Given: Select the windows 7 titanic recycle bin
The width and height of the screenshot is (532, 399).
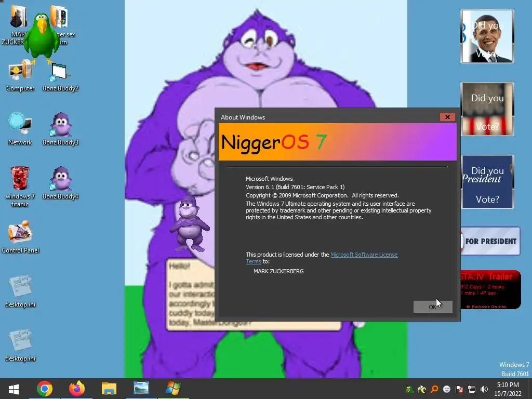Looking at the screenshot, I should [20, 187].
